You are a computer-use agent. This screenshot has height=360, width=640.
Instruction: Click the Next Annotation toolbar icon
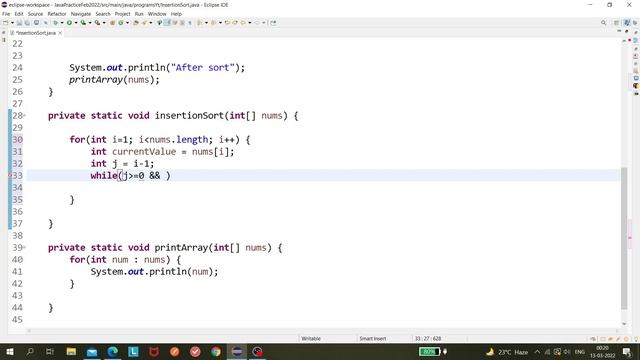pos(200,23)
